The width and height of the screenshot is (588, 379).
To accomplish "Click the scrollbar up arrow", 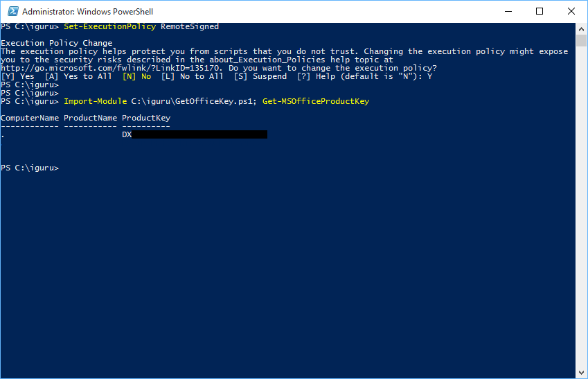I will (582, 28).
